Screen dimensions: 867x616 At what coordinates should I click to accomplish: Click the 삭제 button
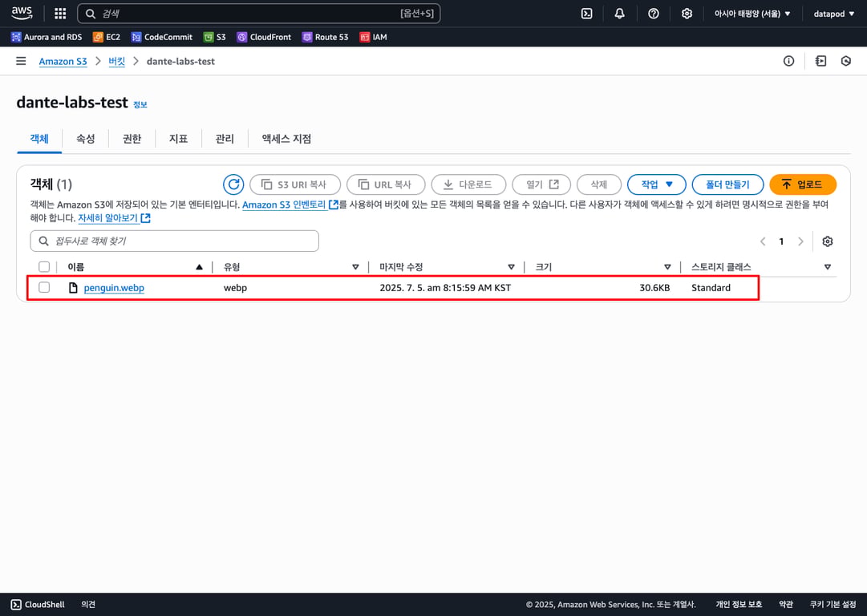click(x=599, y=184)
